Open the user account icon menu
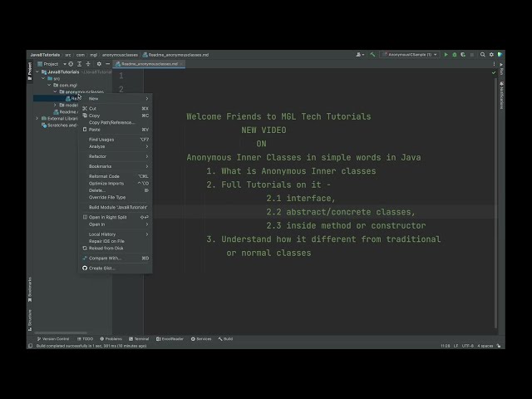The height and width of the screenshot is (399, 532). click(360, 55)
